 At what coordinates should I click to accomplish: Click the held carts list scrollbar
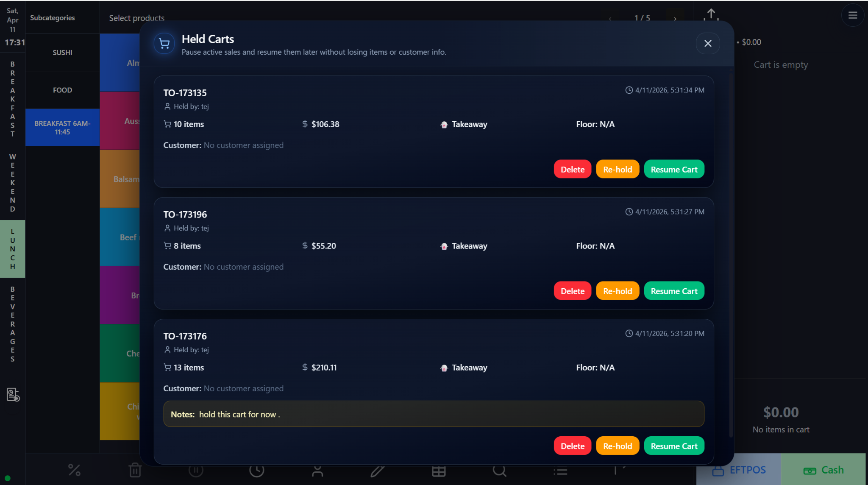731,254
